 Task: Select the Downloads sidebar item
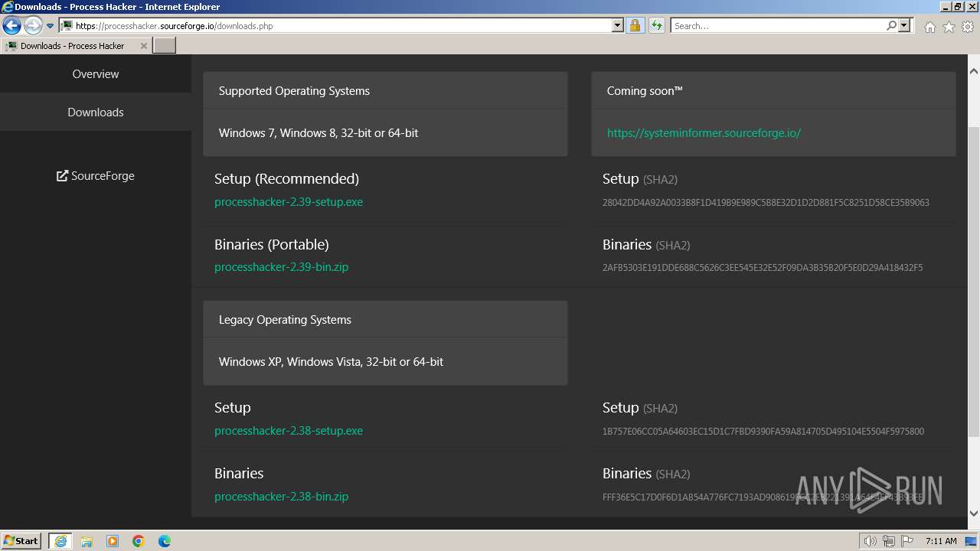point(96,112)
